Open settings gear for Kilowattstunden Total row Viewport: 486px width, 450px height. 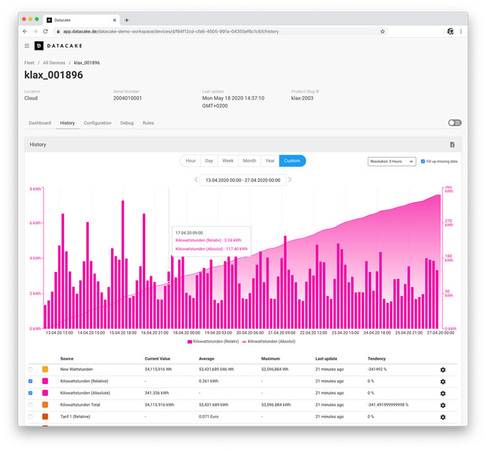(443, 405)
